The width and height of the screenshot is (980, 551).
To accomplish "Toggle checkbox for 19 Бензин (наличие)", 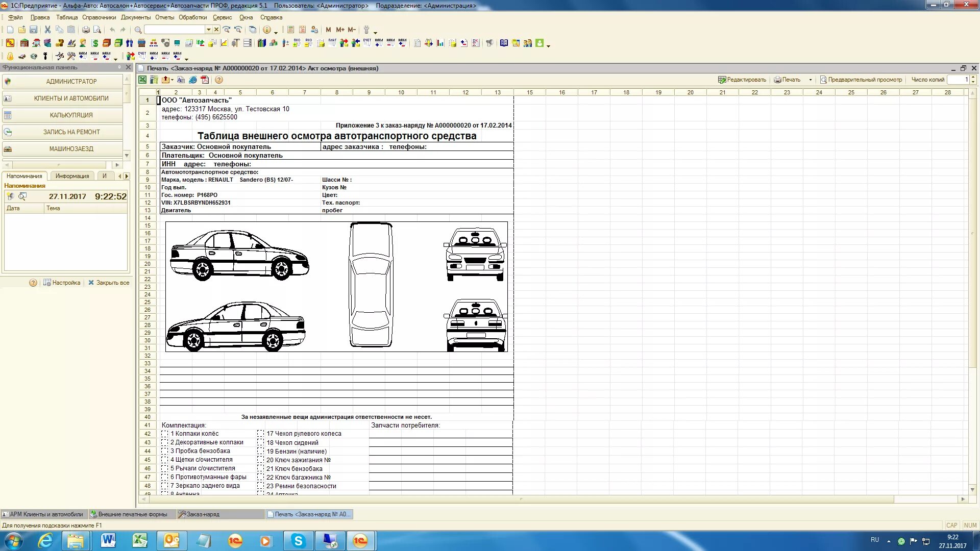I will [x=260, y=451].
